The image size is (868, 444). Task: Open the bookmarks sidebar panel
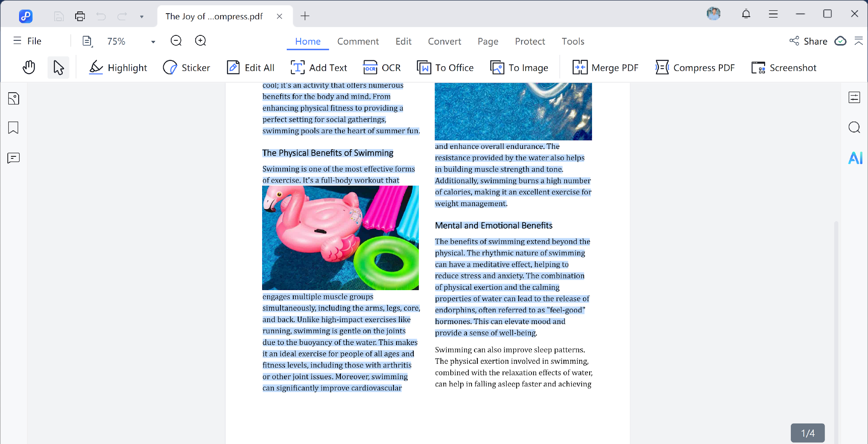(13, 128)
